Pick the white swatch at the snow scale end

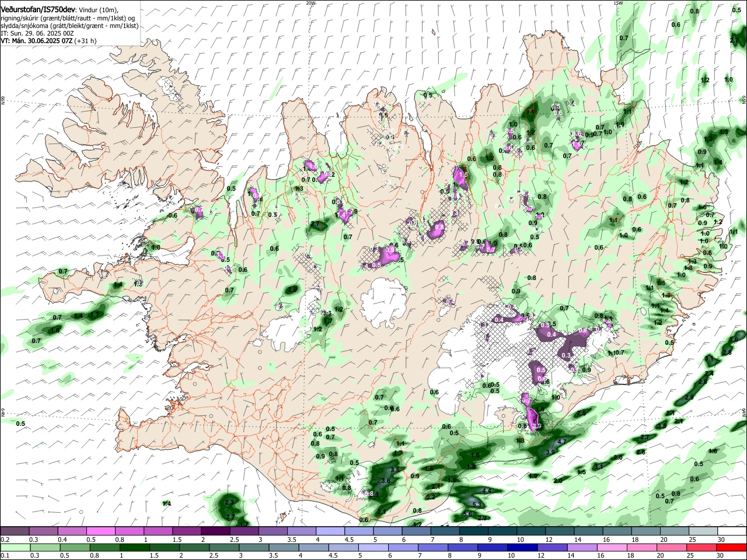[x=732, y=531]
